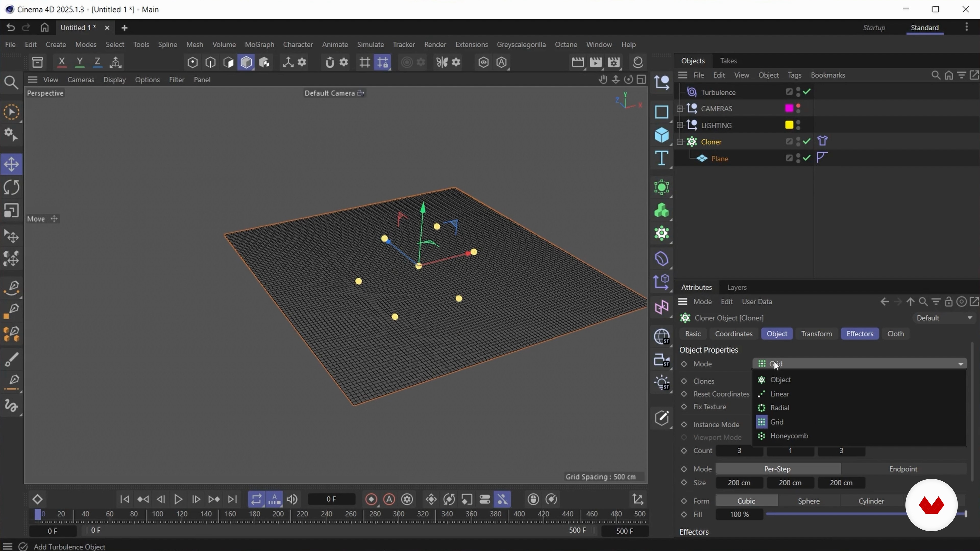Select the Move tool in left toolbar

click(11, 164)
